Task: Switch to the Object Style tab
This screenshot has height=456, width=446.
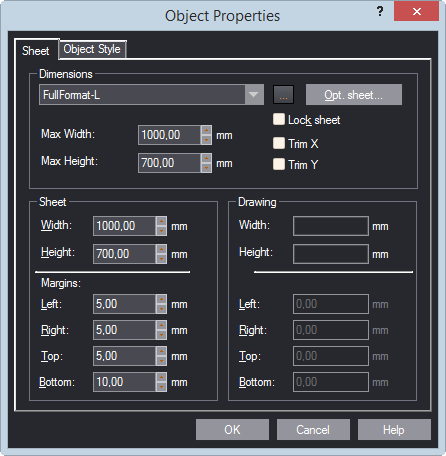Action: [92, 49]
